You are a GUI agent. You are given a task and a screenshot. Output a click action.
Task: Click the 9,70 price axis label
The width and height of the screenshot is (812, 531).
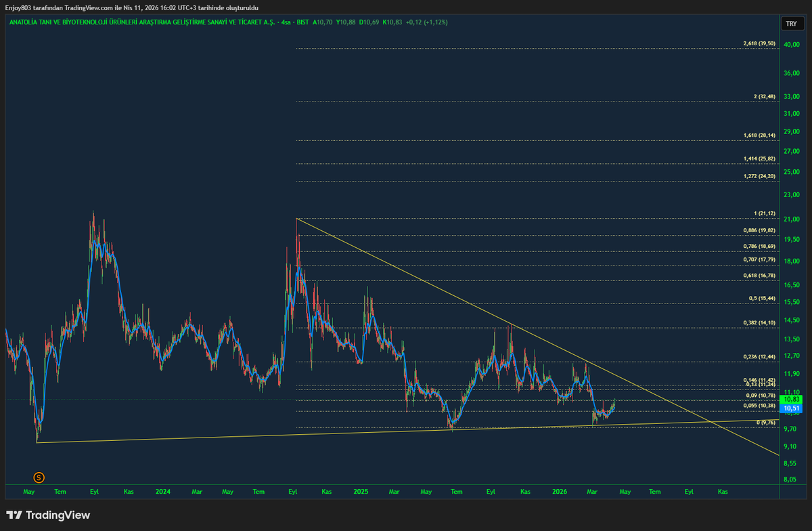[x=790, y=429]
